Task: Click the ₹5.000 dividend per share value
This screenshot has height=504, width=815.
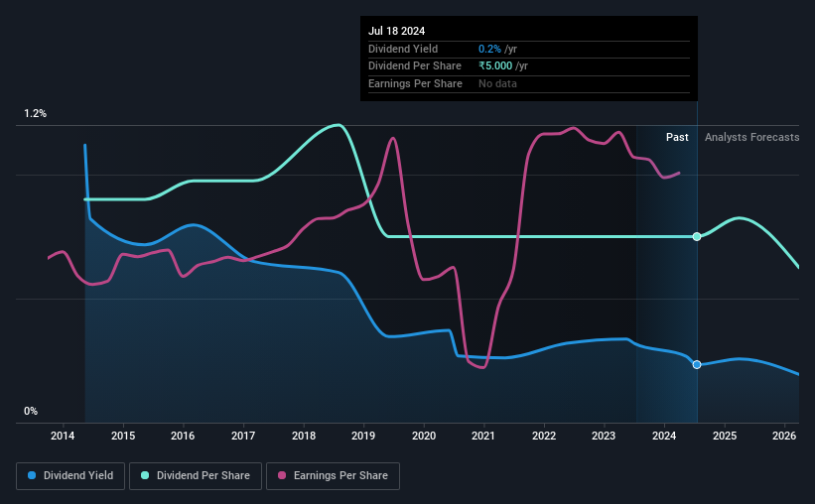Action: tap(495, 66)
